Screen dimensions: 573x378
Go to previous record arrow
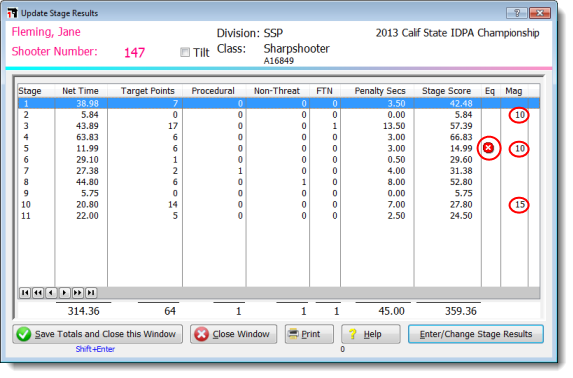(x=51, y=292)
